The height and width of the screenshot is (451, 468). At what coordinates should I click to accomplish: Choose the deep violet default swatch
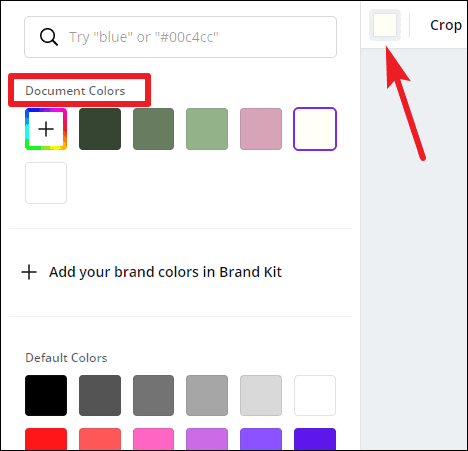(315, 439)
